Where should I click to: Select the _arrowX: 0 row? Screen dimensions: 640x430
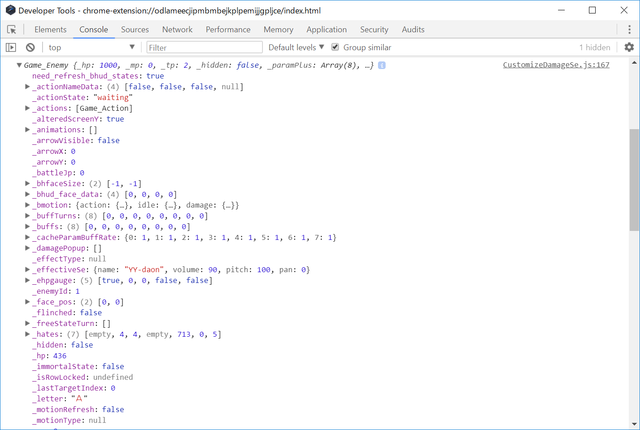point(54,151)
